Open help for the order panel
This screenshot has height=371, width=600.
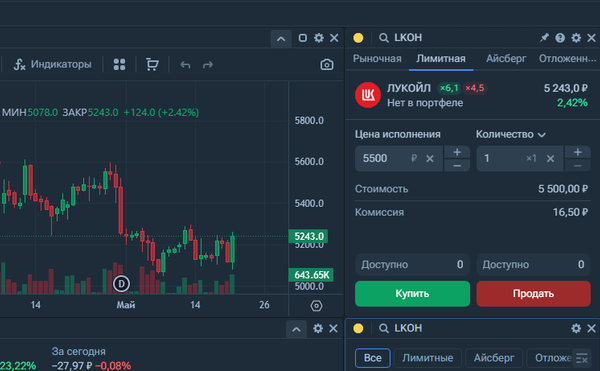pos(560,37)
